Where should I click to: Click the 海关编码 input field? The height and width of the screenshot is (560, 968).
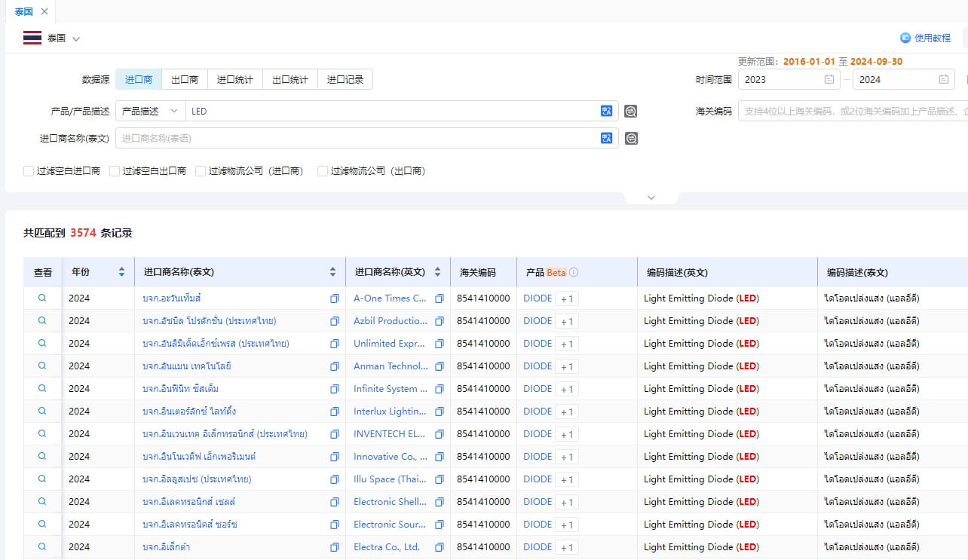pyautogui.click(x=853, y=111)
